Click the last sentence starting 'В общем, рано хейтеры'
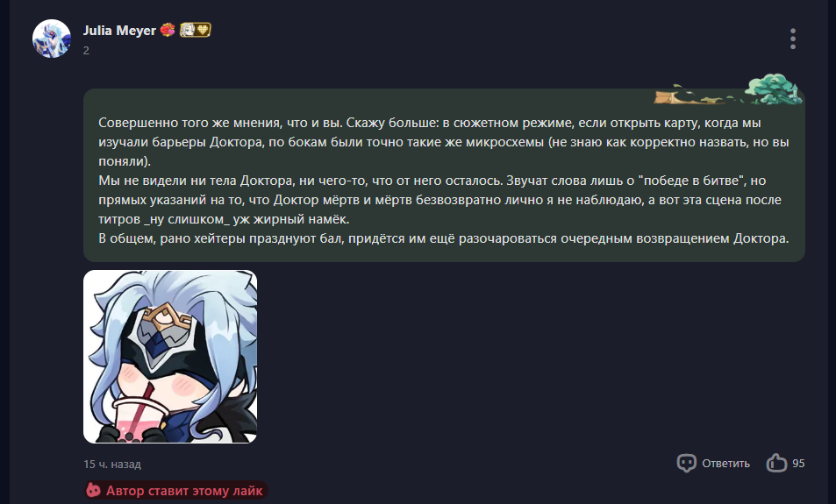This screenshot has width=836, height=504. (444, 238)
